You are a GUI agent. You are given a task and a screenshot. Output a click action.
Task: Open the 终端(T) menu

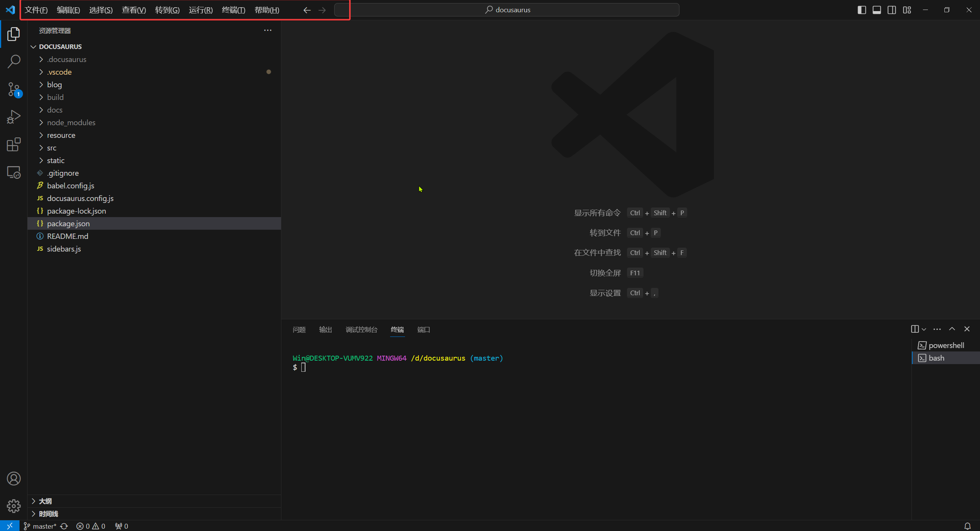pyautogui.click(x=234, y=10)
